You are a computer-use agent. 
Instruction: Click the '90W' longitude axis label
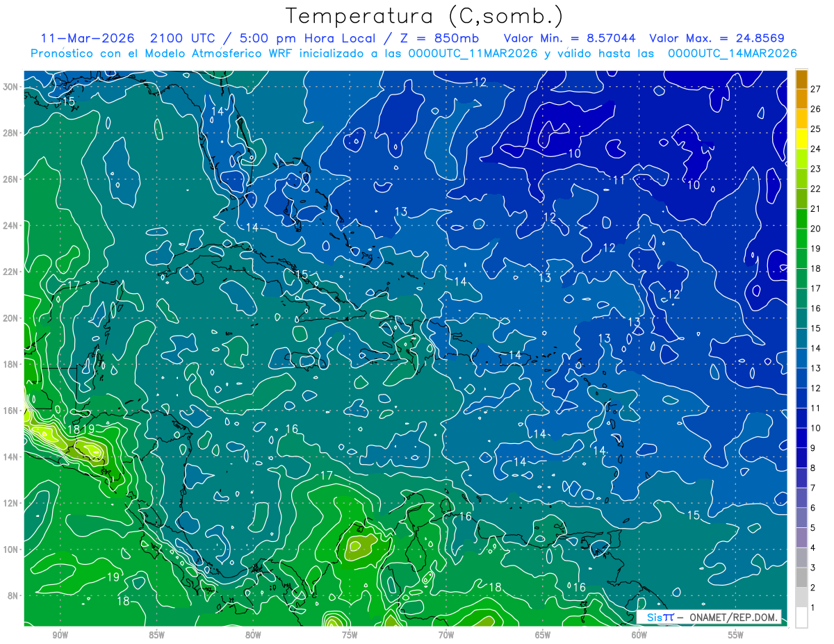click(x=60, y=635)
